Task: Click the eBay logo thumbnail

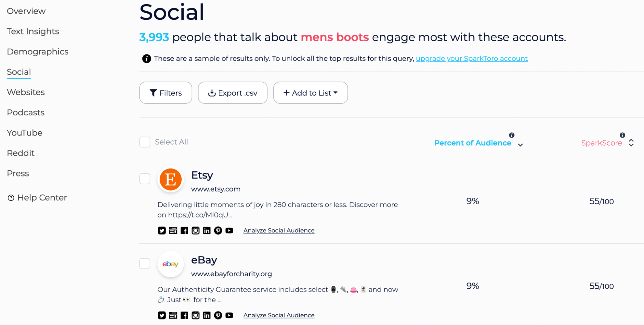Action: tap(170, 264)
